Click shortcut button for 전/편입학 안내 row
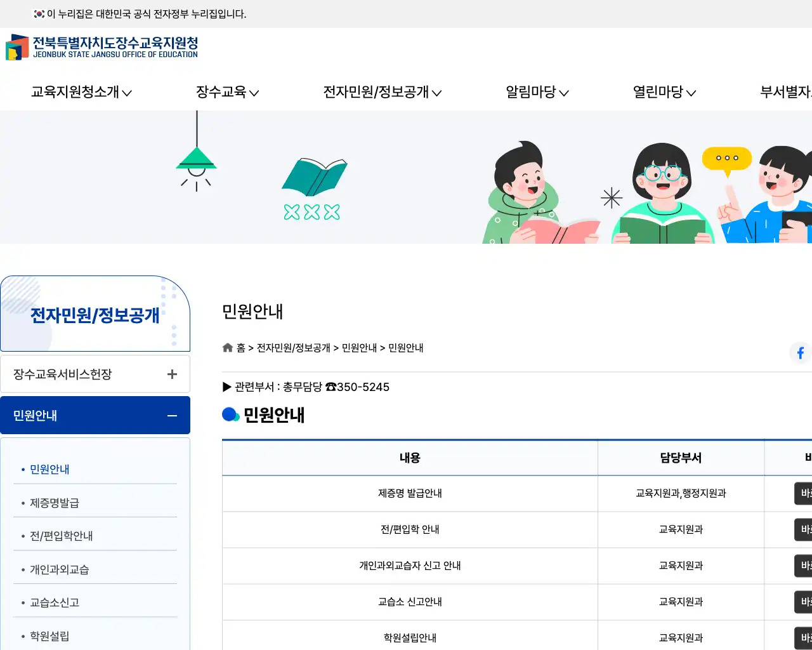Viewport: 812px width, 650px height. click(x=804, y=529)
